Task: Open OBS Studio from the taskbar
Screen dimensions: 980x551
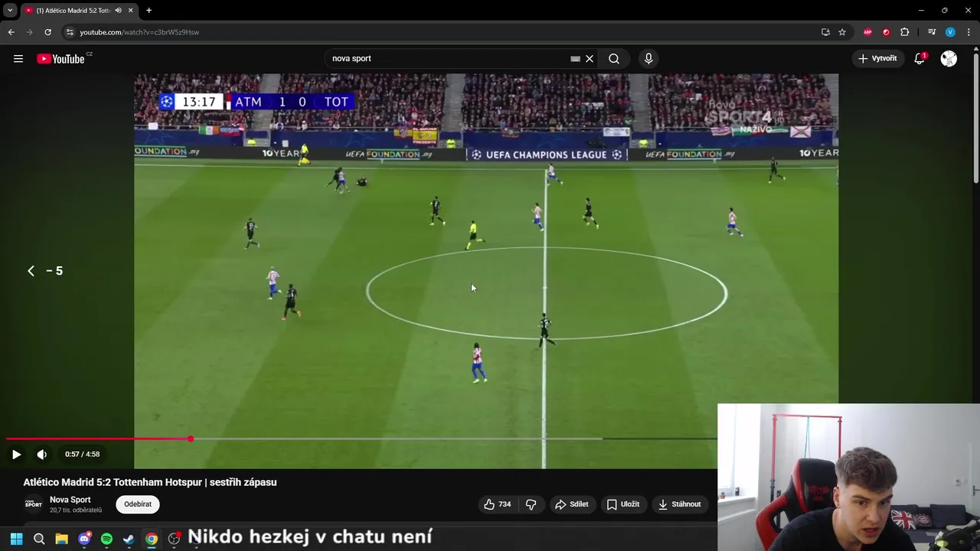Action: (x=174, y=539)
